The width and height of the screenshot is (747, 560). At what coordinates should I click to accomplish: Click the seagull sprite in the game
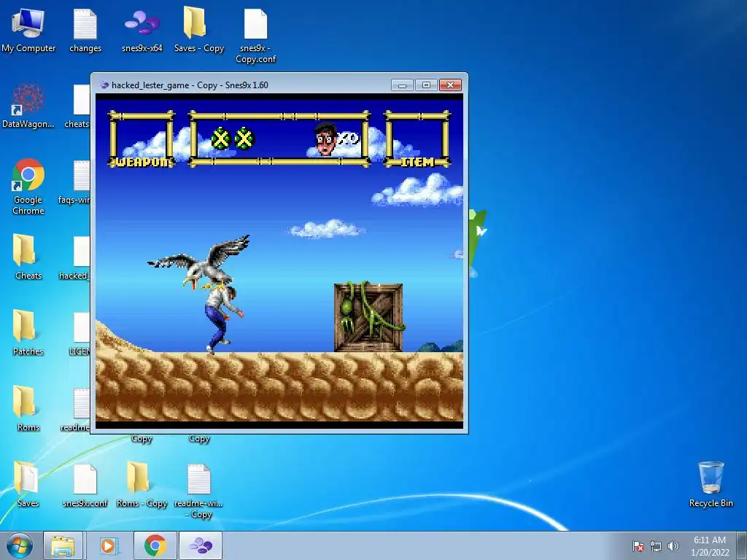coord(200,262)
